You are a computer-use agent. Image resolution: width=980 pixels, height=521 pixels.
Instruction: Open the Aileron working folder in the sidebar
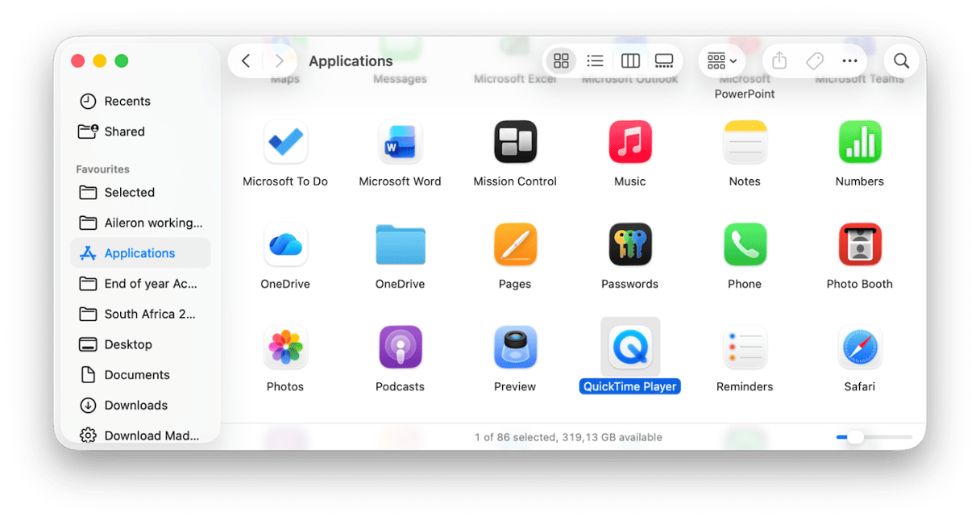coord(141,223)
